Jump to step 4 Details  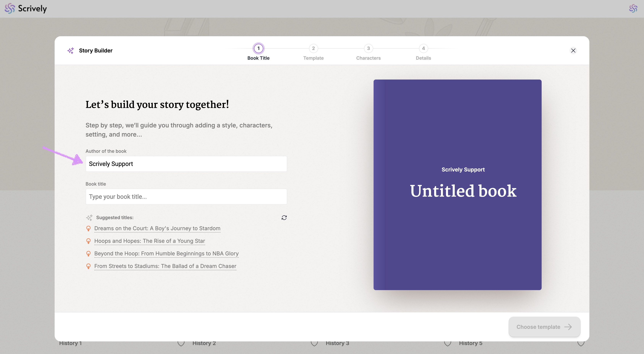[423, 48]
